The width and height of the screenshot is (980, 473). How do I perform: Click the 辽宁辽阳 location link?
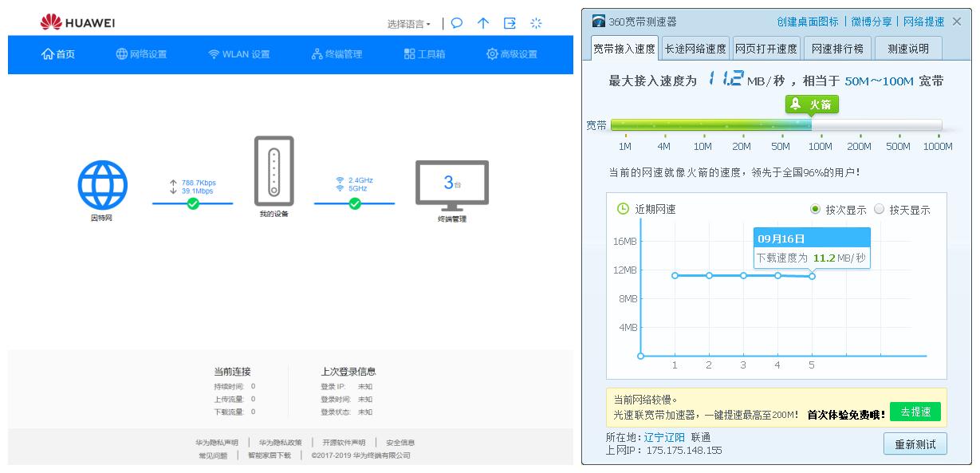point(664,437)
